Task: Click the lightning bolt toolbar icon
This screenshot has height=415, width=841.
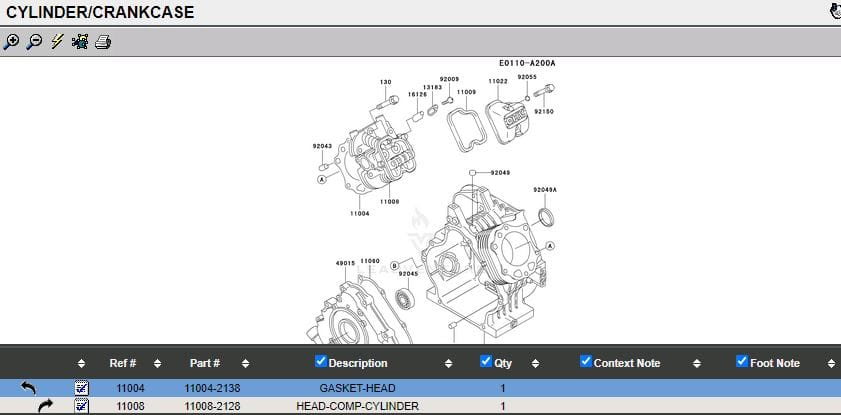Action: 57,42
